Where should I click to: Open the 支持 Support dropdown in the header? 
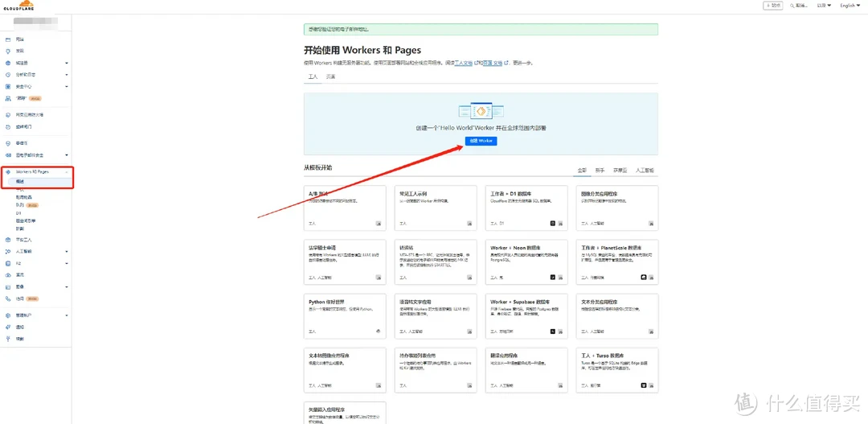coord(825,6)
